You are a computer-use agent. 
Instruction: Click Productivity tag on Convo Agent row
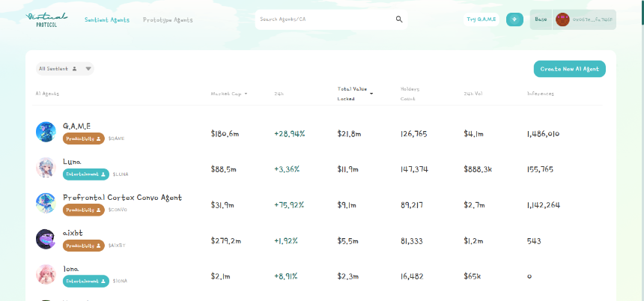pos(83,210)
